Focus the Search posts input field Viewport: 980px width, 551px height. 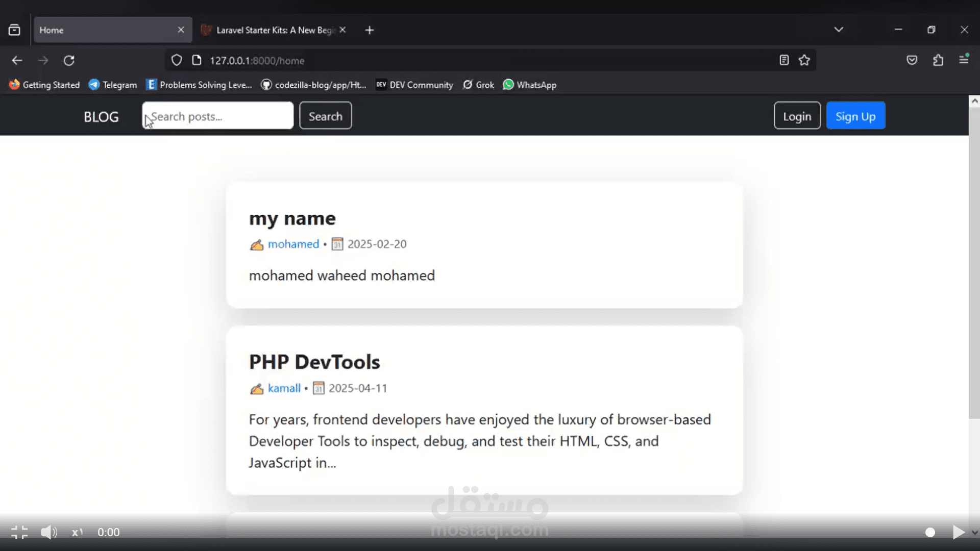click(217, 115)
